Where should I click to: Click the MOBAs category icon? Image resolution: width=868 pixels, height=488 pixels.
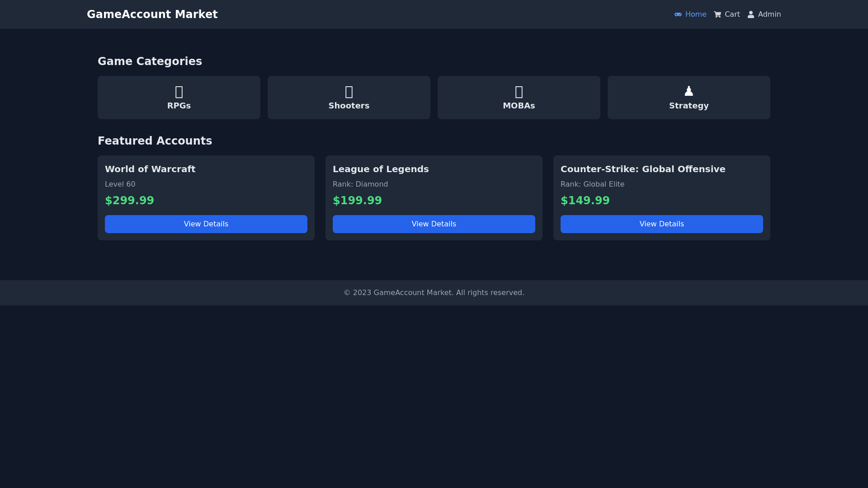pyautogui.click(x=519, y=92)
